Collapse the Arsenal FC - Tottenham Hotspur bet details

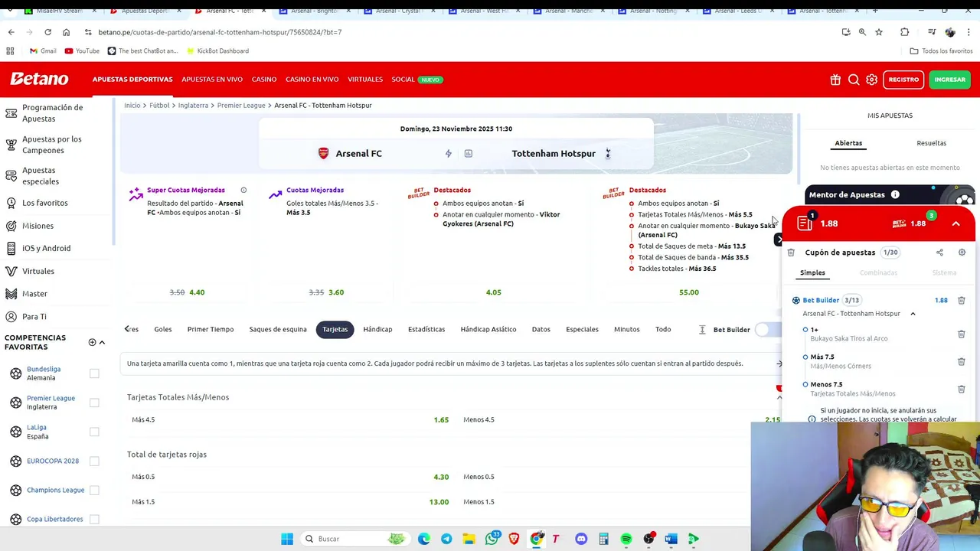(913, 314)
